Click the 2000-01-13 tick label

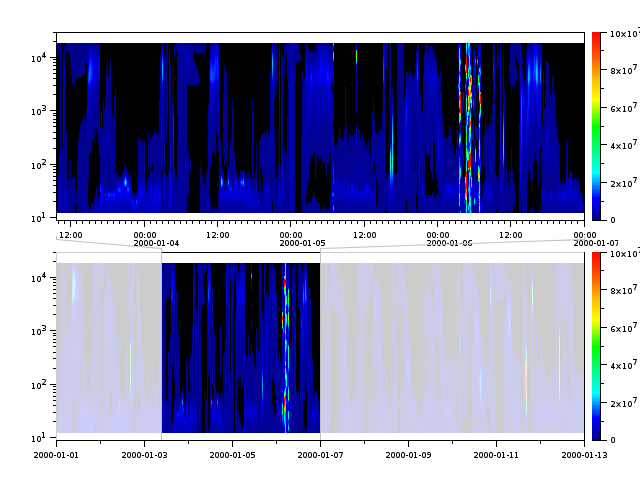click(x=583, y=454)
